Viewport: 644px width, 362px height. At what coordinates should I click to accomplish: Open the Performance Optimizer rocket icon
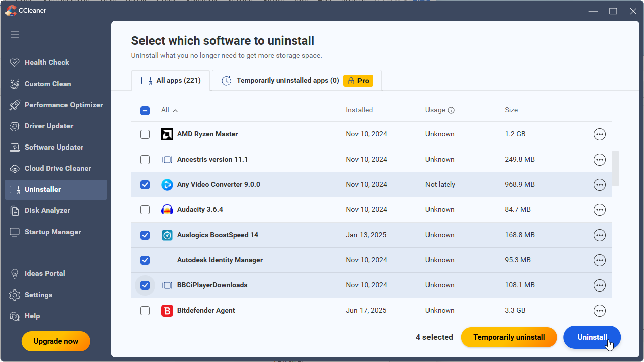pyautogui.click(x=15, y=105)
